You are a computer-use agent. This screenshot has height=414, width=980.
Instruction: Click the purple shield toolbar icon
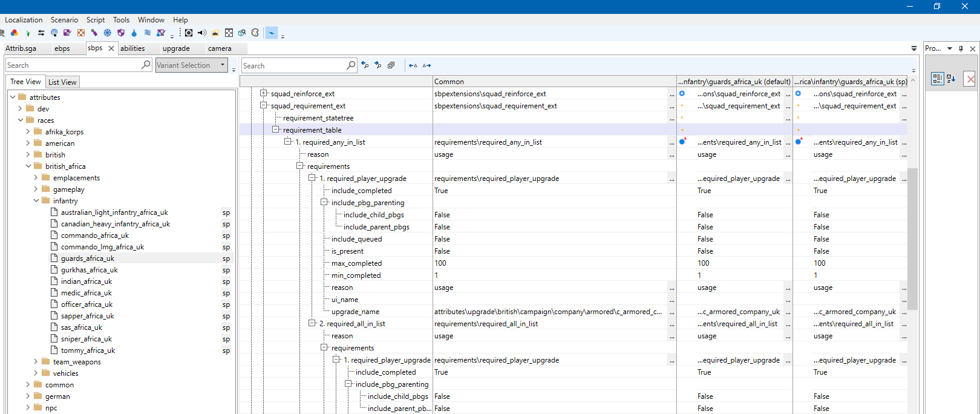[121, 33]
